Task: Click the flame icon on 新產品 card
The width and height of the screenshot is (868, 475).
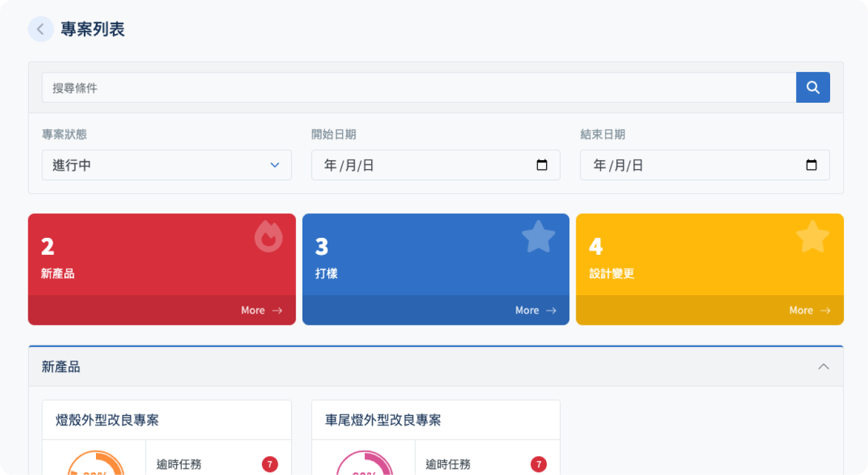Action: 268,237
